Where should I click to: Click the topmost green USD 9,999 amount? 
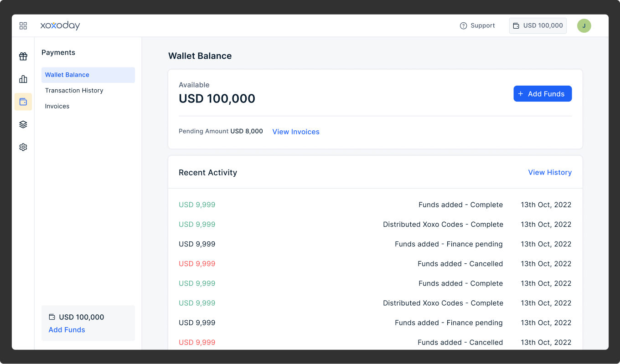(x=197, y=205)
